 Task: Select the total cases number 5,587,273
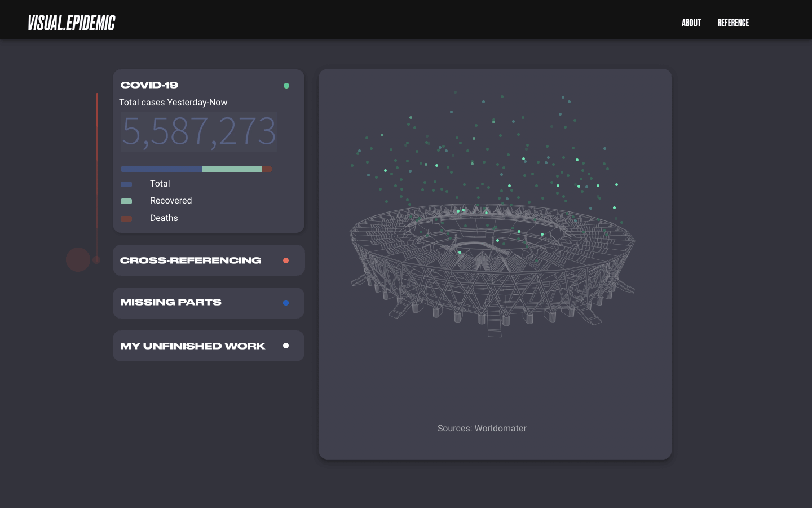(x=199, y=132)
